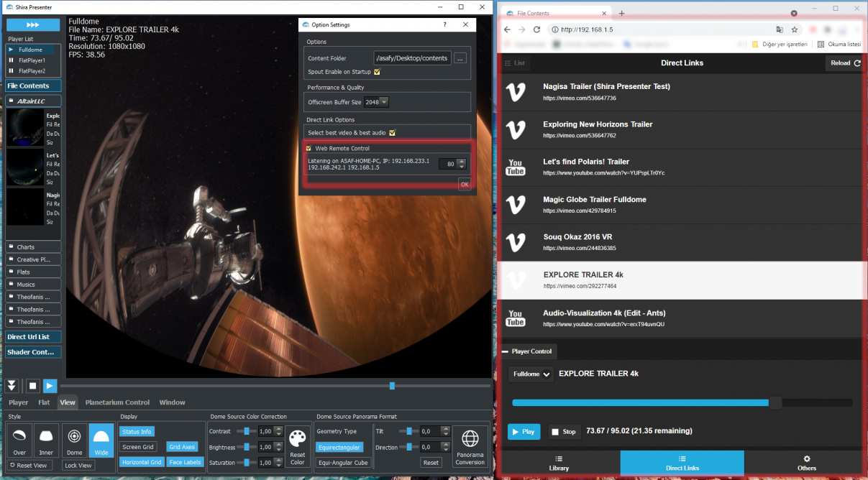Click the YouTube icon for Let's find Polaris

point(515,167)
